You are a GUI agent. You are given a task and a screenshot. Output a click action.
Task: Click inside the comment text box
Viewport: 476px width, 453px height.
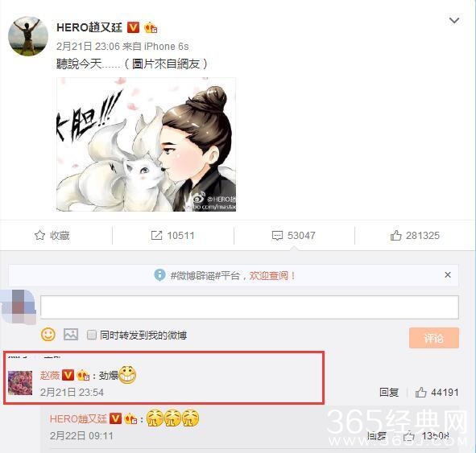point(250,307)
